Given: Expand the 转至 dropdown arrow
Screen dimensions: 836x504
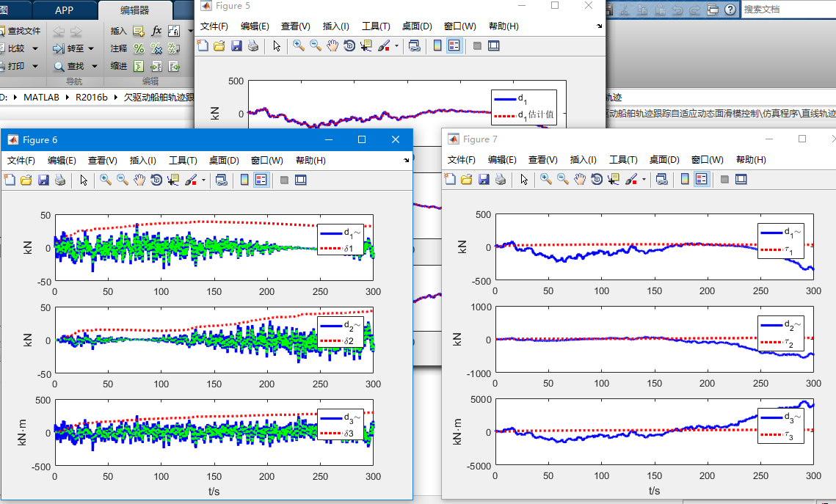Looking at the screenshot, I should tap(91, 48).
